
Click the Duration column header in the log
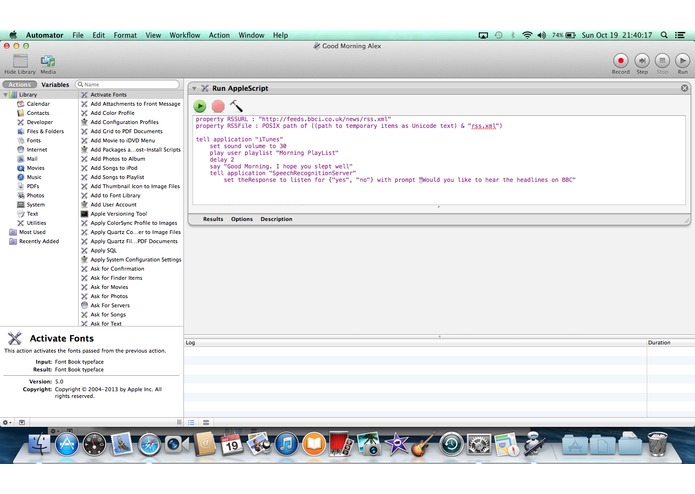670,342
